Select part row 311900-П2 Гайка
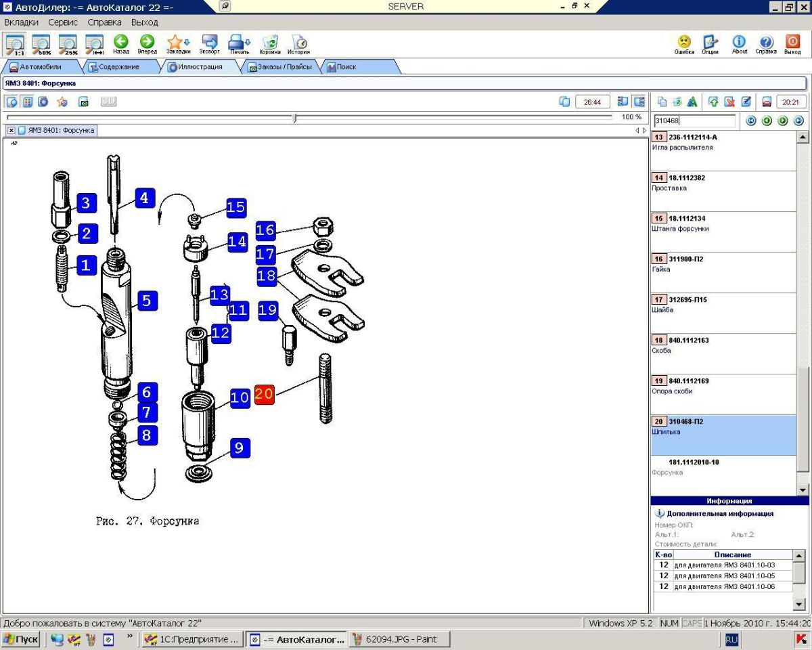Screen dimensions: 812x650 click(723, 272)
